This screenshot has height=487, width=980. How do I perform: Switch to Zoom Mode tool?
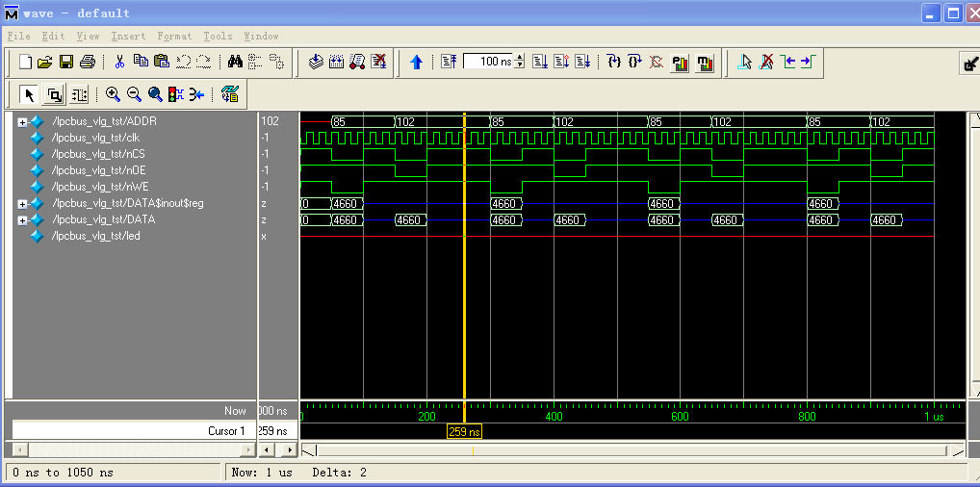pos(54,94)
